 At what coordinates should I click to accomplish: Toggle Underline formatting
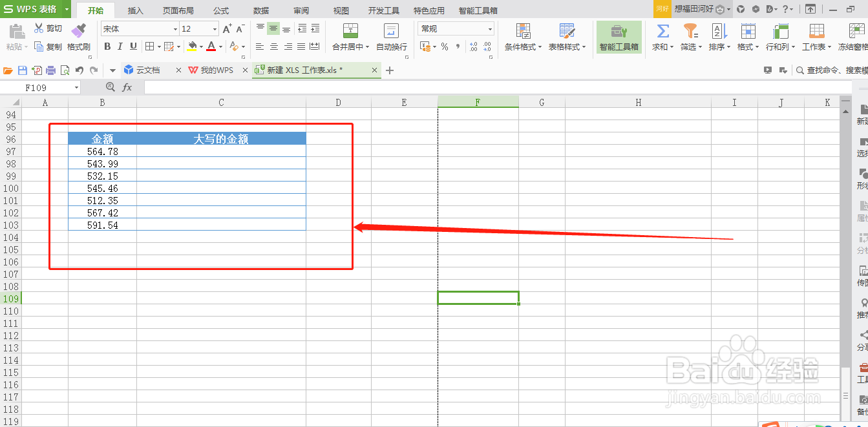tap(133, 47)
